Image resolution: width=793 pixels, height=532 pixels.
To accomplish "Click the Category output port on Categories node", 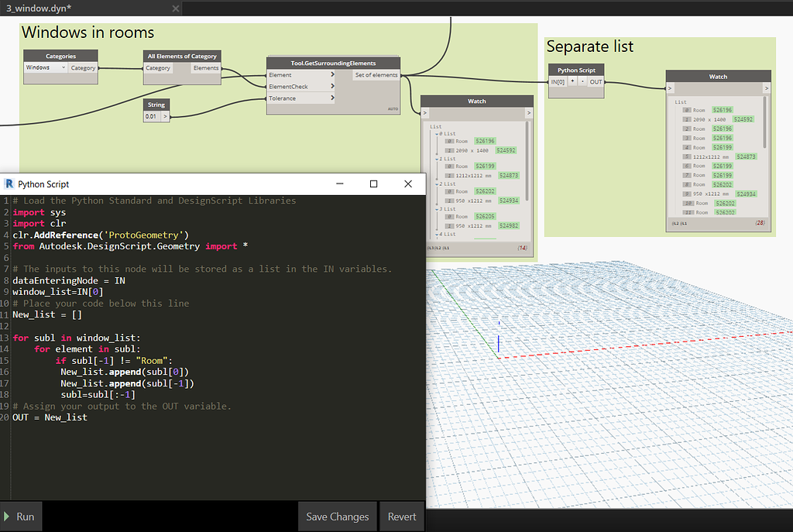I will click(x=84, y=67).
